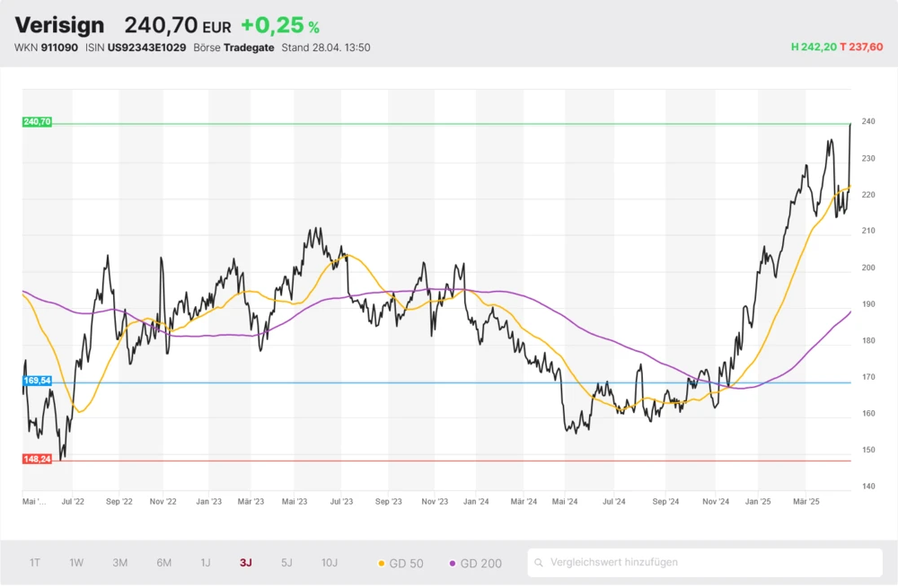Show the 3M chart period
This screenshot has height=588, width=898.
click(x=119, y=563)
